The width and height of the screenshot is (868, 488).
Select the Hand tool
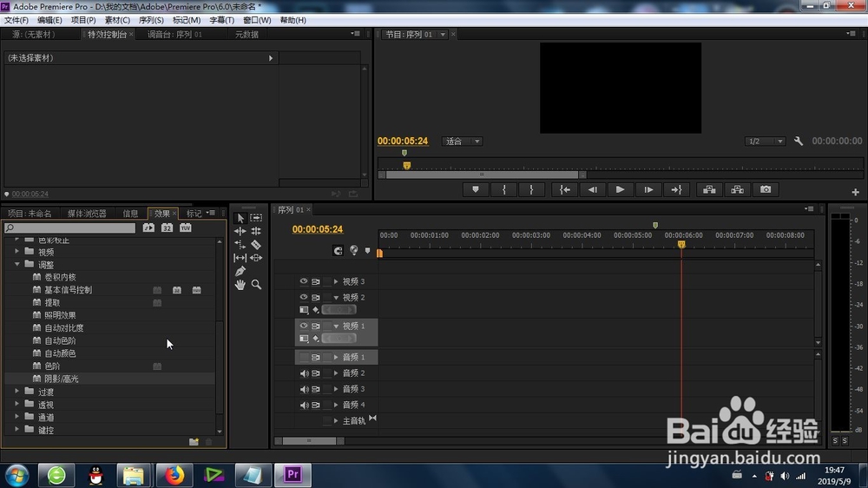240,284
